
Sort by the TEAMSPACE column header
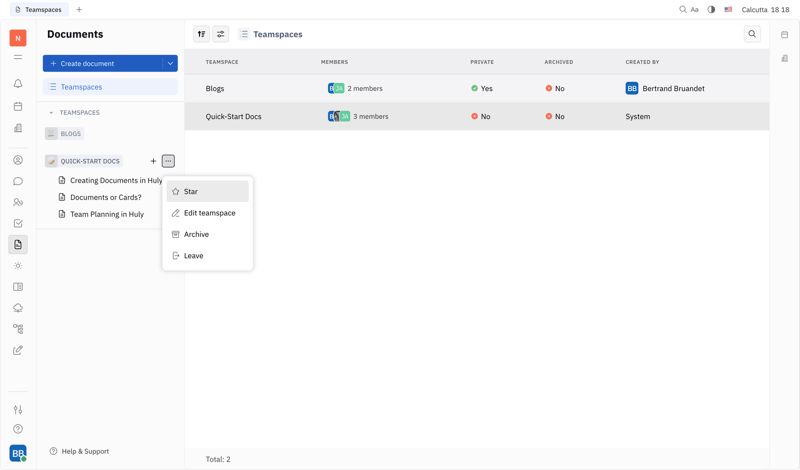tap(222, 62)
